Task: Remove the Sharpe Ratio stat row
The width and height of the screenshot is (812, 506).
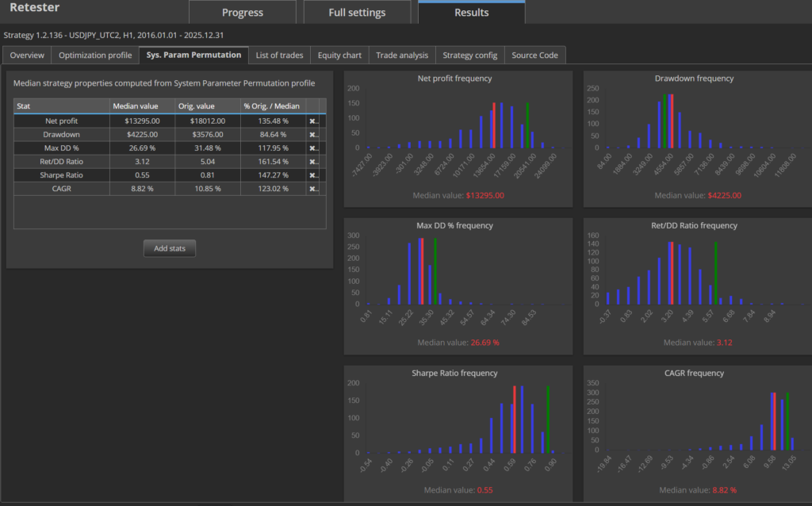Action: pos(312,175)
